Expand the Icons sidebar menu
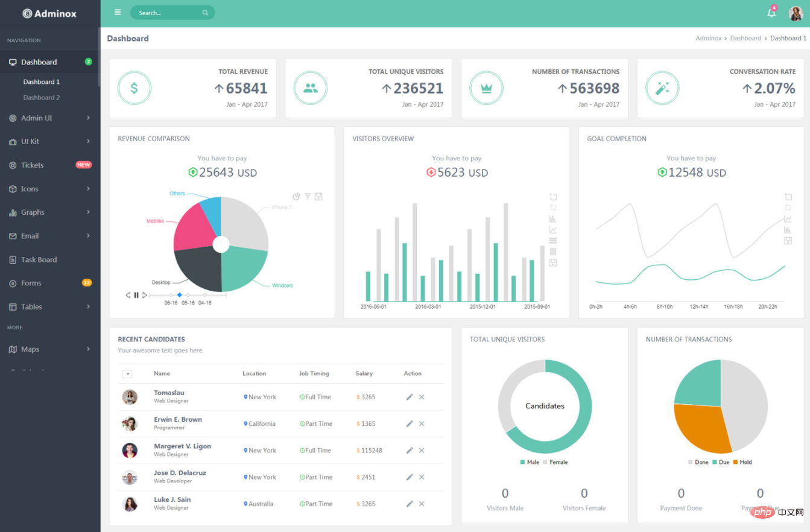Image resolution: width=810 pixels, height=532 pixels. point(50,189)
